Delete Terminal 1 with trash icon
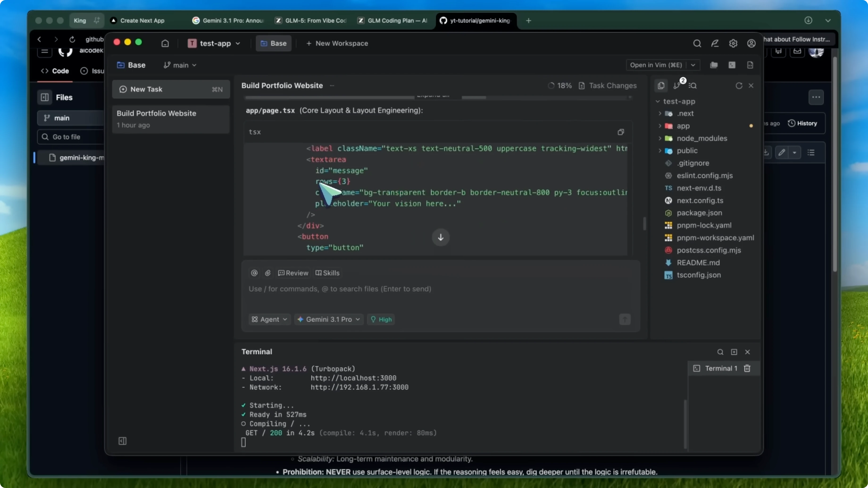The height and width of the screenshot is (488, 868). tap(747, 368)
